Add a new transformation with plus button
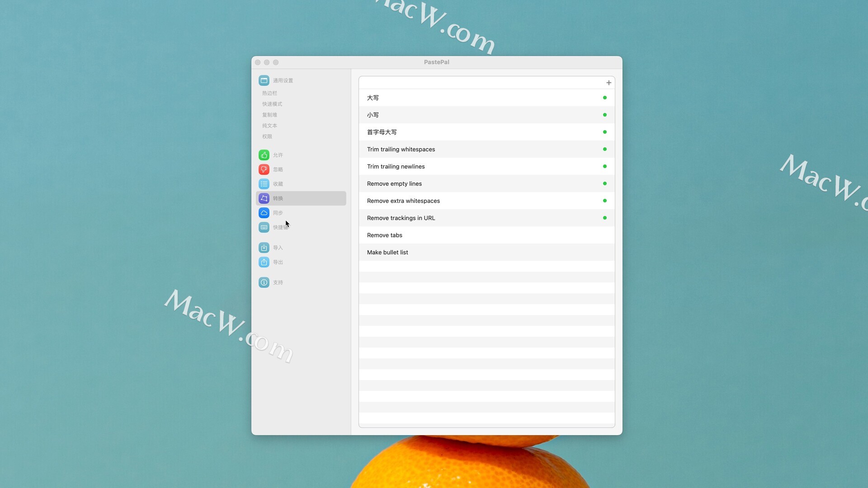The image size is (868, 488). pos(609,83)
